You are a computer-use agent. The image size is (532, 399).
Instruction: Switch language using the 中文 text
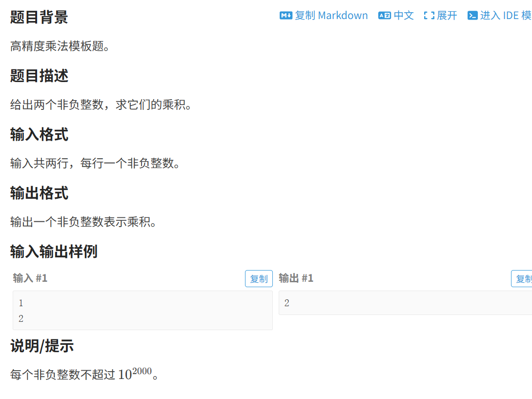(404, 16)
